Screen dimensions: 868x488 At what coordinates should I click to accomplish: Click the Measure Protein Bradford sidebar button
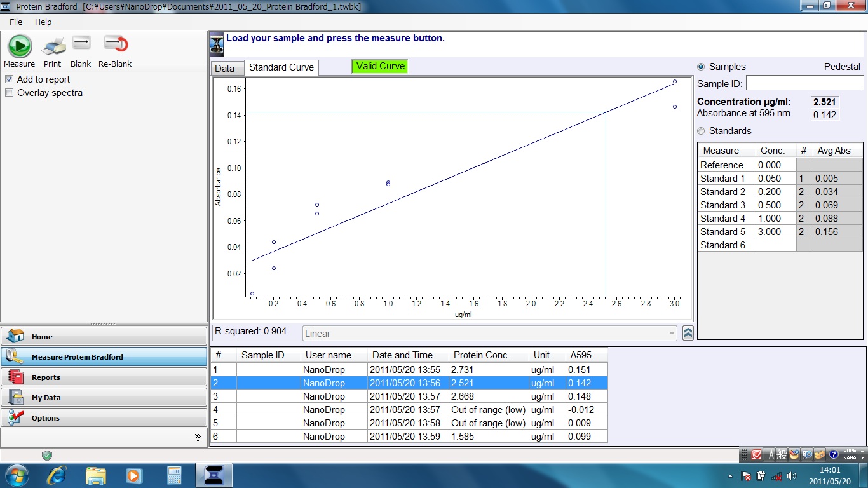pos(104,357)
